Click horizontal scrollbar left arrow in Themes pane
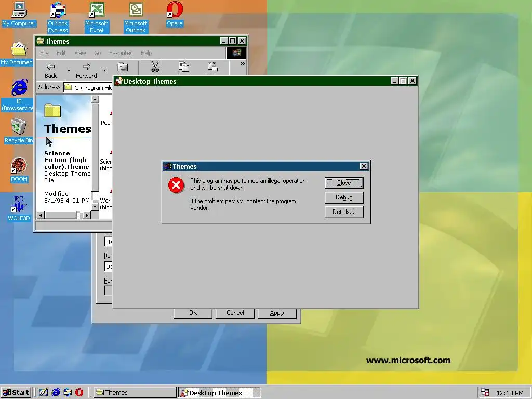Screen dimensions: 532x399 click(x=41, y=215)
